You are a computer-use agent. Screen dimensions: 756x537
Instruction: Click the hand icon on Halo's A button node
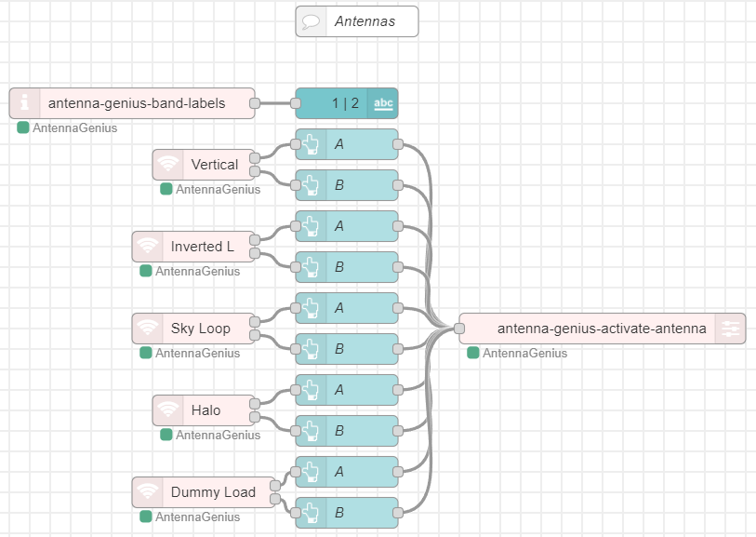coord(311,390)
